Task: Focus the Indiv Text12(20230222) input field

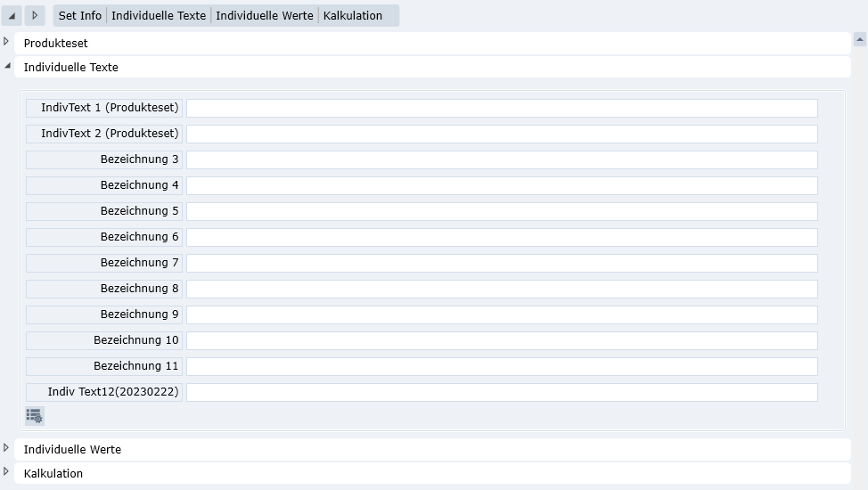Action: tap(502, 392)
